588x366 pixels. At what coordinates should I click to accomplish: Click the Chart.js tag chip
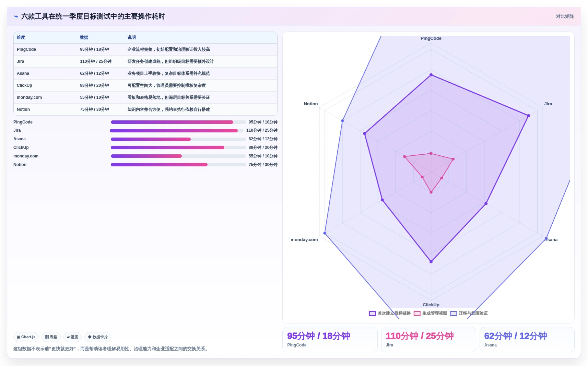click(x=26, y=337)
